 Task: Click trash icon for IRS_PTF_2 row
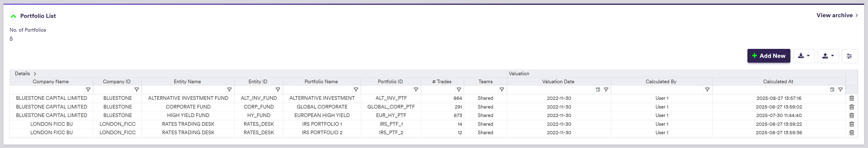tap(851, 132)
